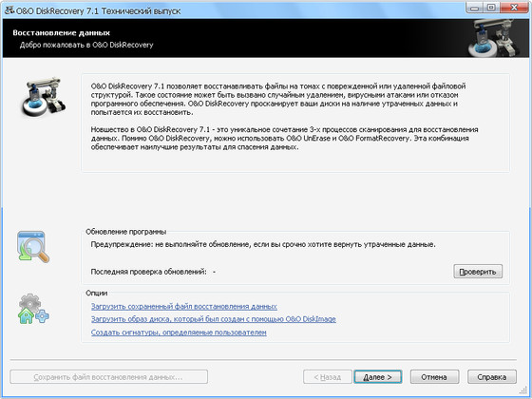532x399 pixels.
Task: Maximize the DiskRecovery window
Action: click(x=491, y=8)
